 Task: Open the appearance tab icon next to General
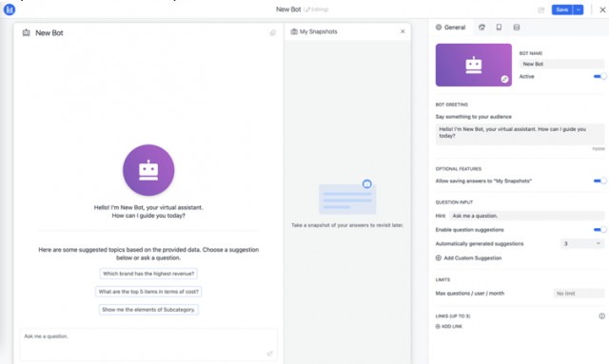(481, 28)
